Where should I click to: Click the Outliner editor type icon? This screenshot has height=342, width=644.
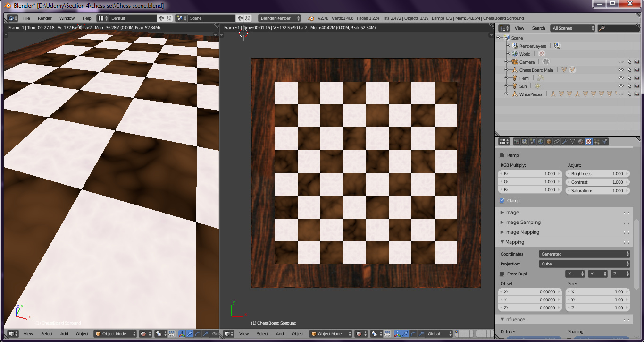point(504,28)
